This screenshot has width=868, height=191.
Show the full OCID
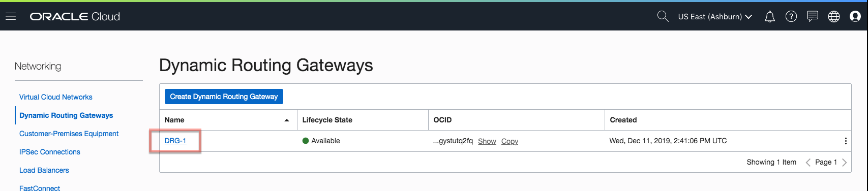point(487,141)
